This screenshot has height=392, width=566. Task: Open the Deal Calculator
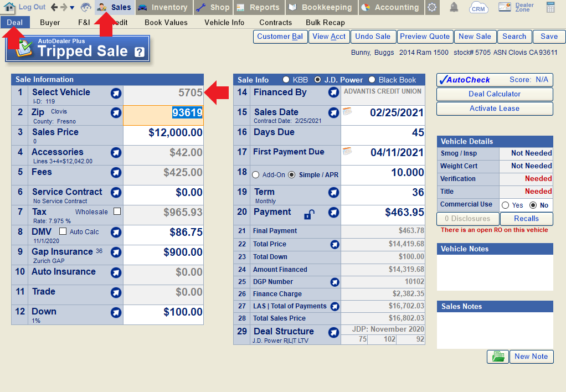pyautogui.click(x=495, y=94)
